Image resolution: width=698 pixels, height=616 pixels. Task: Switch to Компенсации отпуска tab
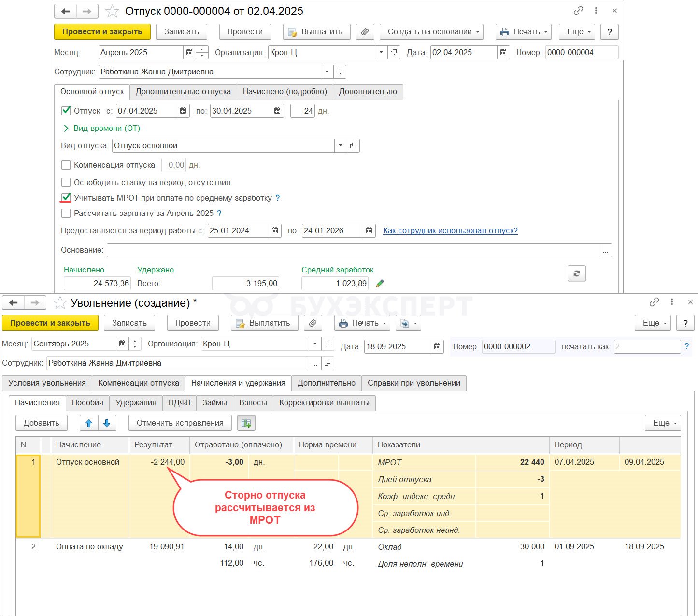click(139, 383)
